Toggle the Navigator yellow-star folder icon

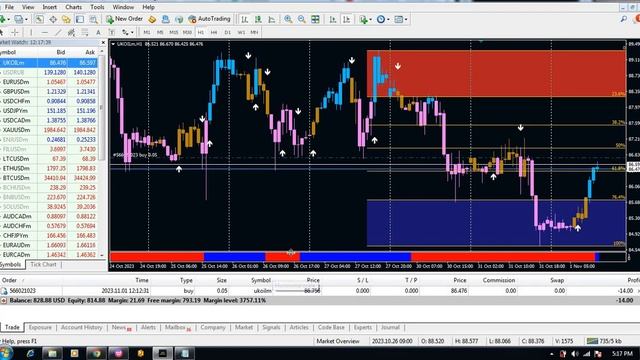tap(66, 19)
